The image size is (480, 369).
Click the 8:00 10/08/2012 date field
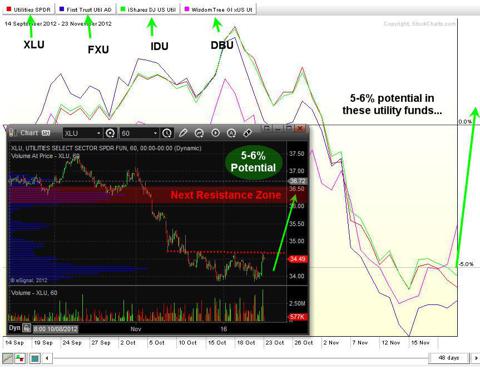tap(56, 329)
